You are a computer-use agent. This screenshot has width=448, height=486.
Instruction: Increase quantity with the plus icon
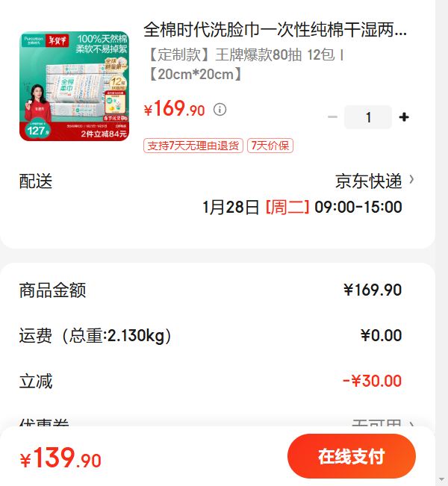pyautogui.click(x=404, y=117)
